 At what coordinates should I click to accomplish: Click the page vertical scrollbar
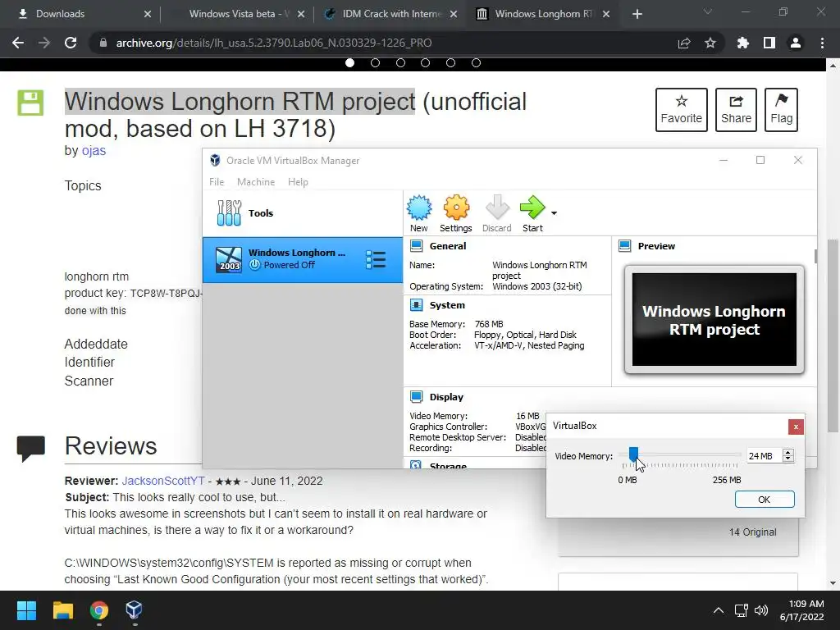tap(833, 335)
